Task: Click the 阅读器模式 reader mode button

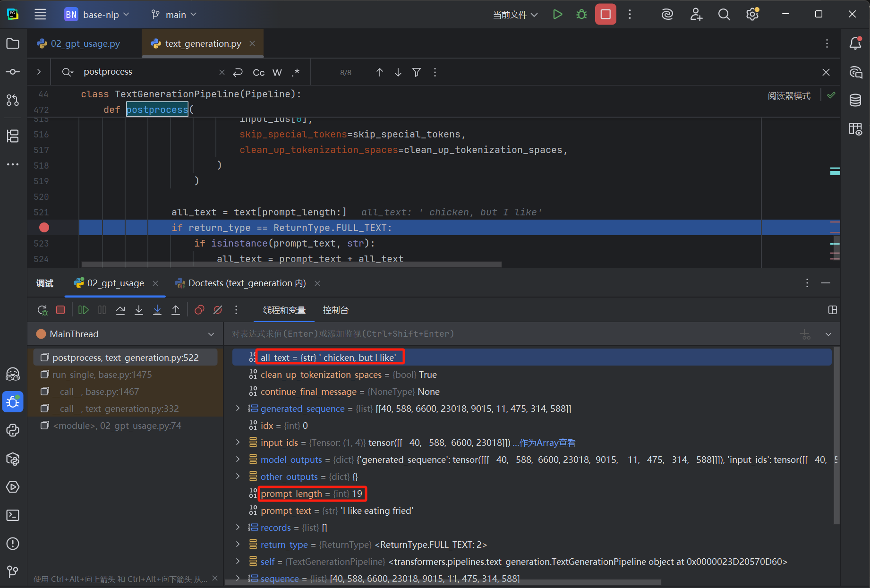Action: click(x=789, y=96)
